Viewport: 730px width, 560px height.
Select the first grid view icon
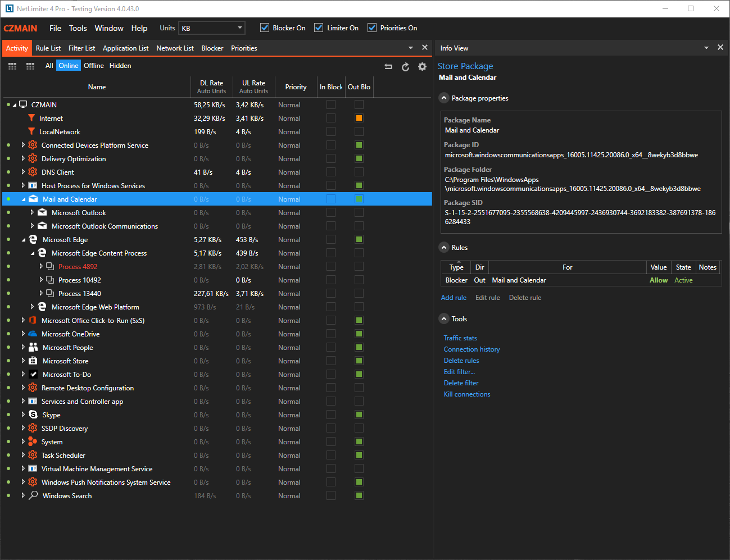12,66
